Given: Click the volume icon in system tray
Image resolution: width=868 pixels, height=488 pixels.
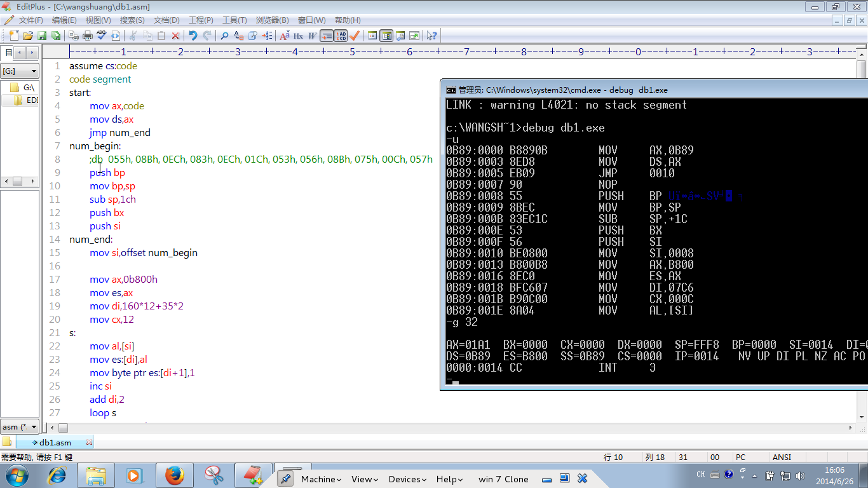Looking at the screenshot, I should pos(800,475).
